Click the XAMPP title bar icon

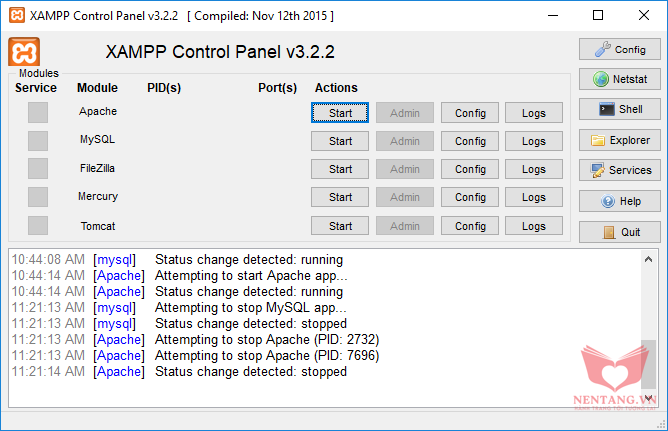coord(15,15)
